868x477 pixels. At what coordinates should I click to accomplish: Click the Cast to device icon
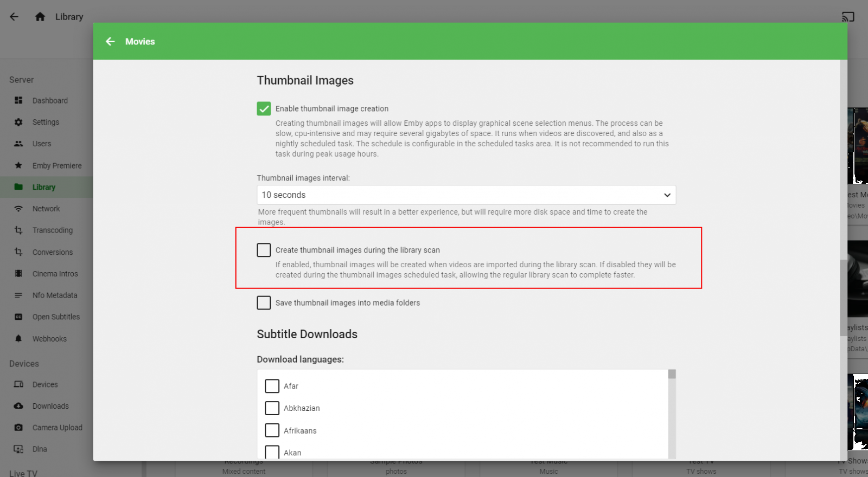(848, 17)
